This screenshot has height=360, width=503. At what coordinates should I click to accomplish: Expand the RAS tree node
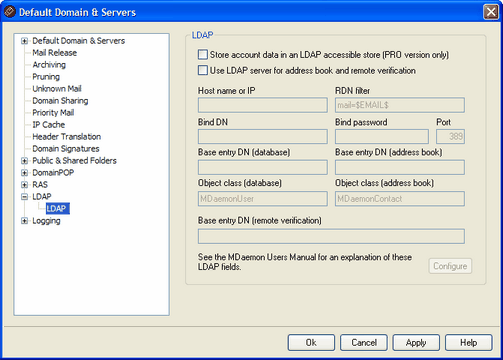click(24, 185)
